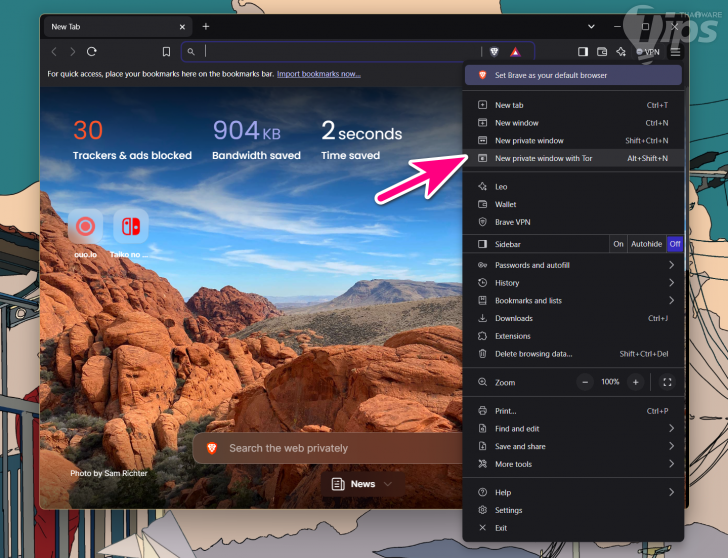
Task: Set Sidebar to Autohide
Action: pyautogui.click(x=646, y=244)
